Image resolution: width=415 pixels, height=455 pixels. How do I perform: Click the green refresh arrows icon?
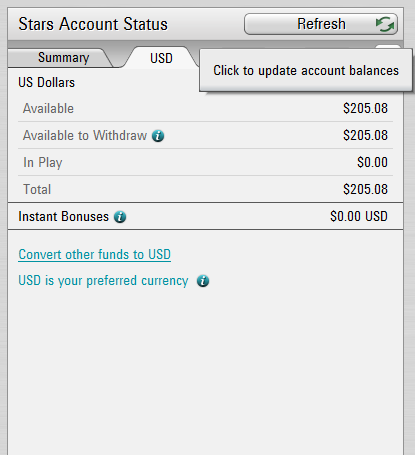[x=385, y=24]
